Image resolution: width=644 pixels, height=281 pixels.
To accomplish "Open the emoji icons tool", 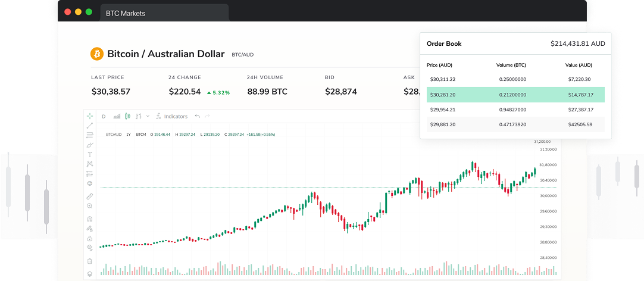I will [x=90, y=183].
